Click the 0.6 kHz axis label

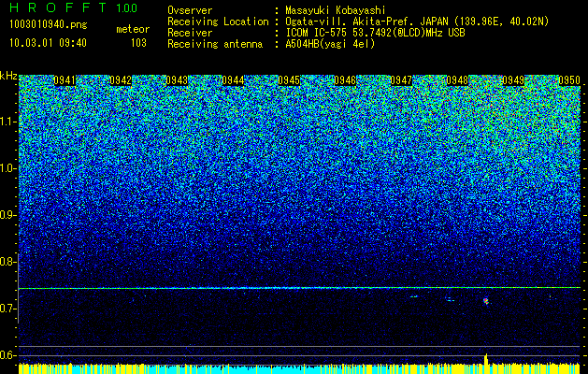(8, 355)
